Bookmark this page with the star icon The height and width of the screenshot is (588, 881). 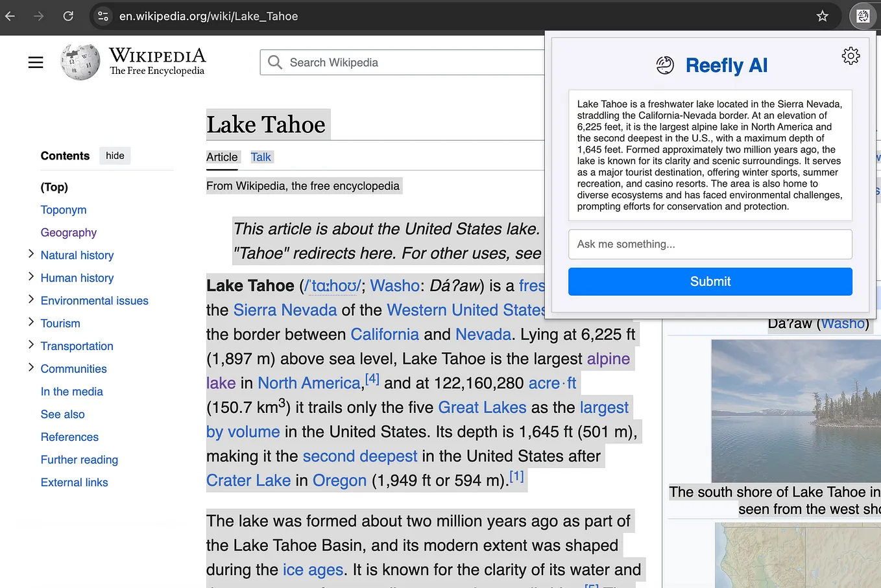click(823, 16)
